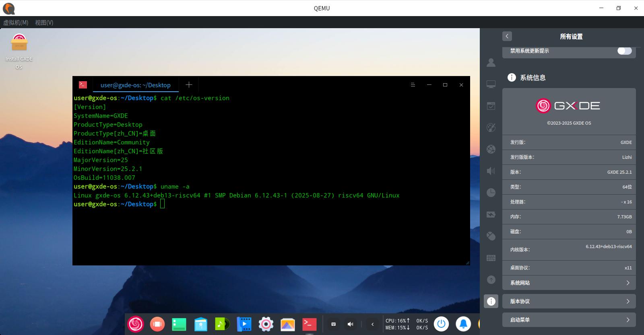This screenshot has width=644, height=335.
Task: Click the 内存 7.73GB value
Action: 625,217
